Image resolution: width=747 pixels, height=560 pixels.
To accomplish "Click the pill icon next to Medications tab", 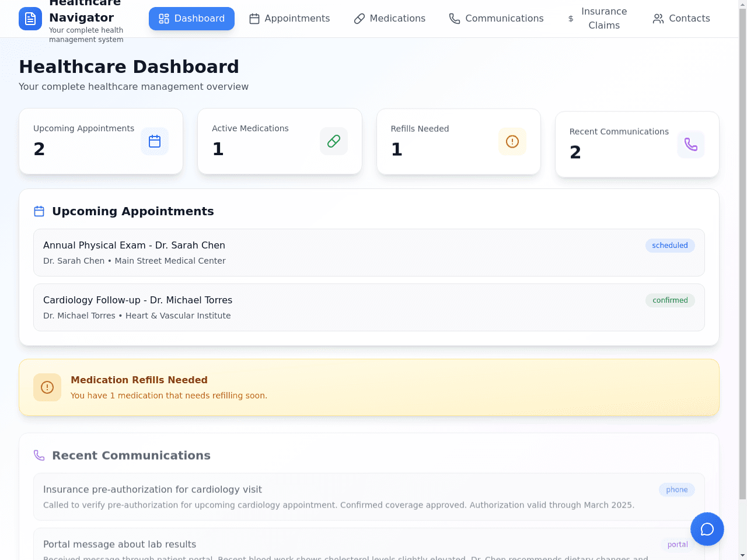I will click(x=359, y=19).
